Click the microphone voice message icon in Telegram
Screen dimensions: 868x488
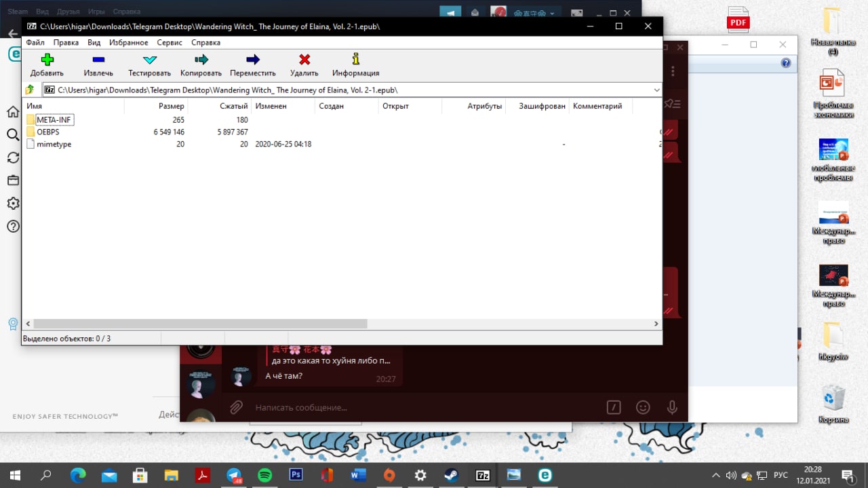[672, 407]
